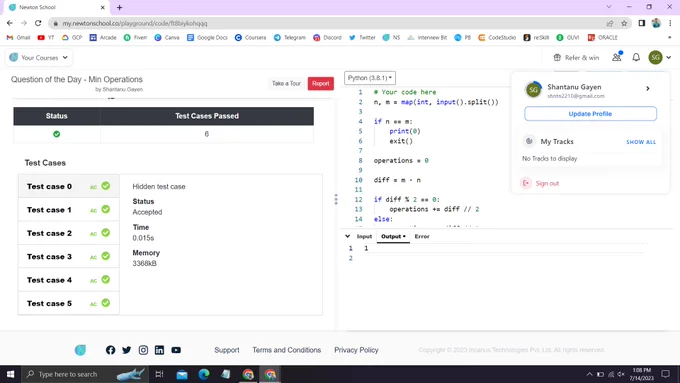Open the ORACLE bookmark
The image size is (680, 383).
pos(603,38)
